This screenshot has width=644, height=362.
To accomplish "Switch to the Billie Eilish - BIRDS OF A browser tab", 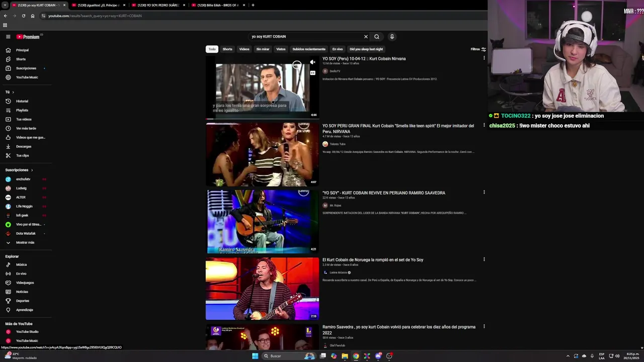I will point(218,5).
